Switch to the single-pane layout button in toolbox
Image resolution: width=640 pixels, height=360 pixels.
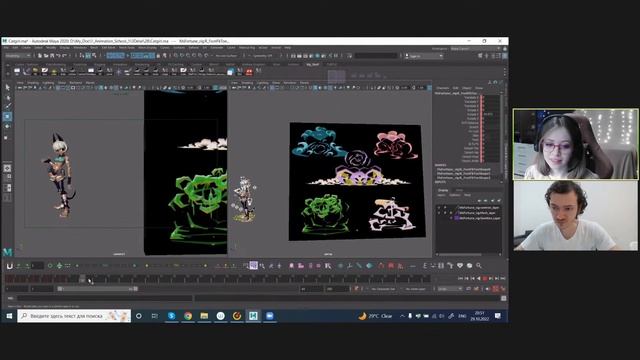[8, 168]
